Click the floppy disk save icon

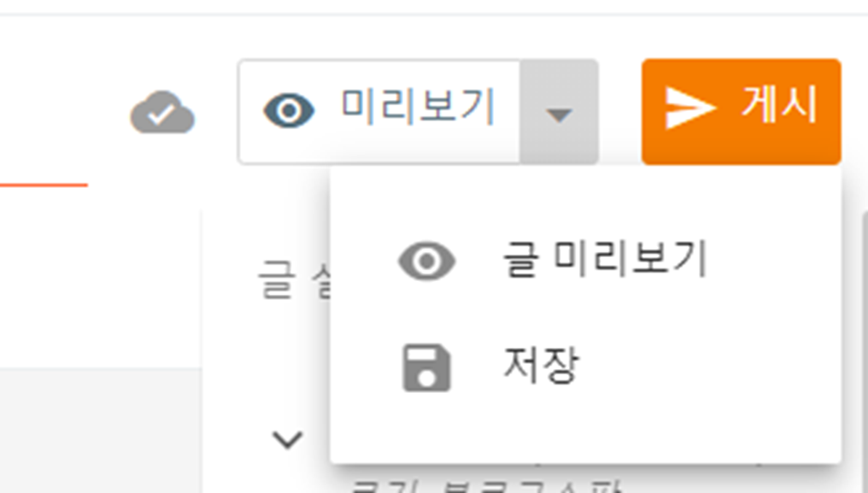pyautogui.click(x=427, y=367)
